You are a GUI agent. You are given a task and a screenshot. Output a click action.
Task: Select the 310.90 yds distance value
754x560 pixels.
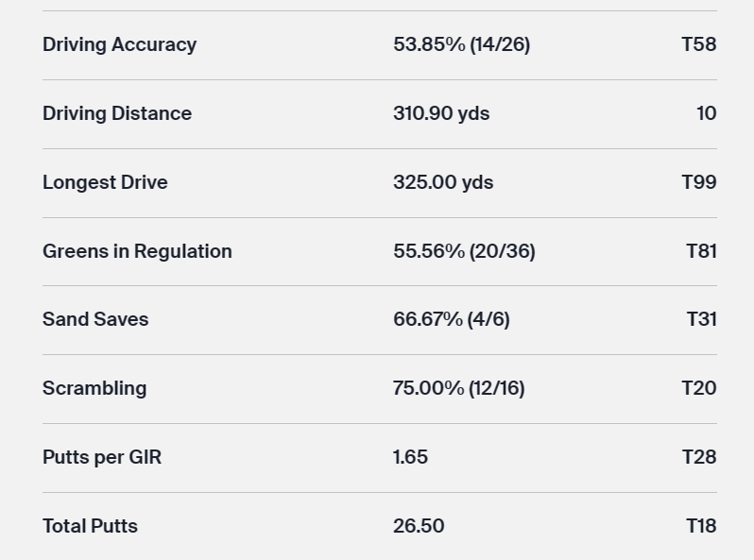pyautogui.click(x=441, y=113)
